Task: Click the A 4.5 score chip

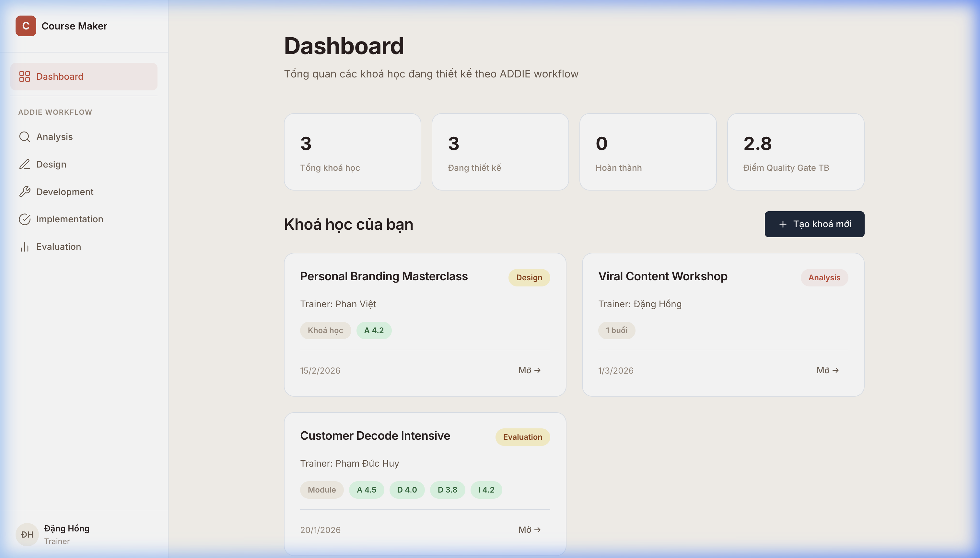Action: pos(367,490)
